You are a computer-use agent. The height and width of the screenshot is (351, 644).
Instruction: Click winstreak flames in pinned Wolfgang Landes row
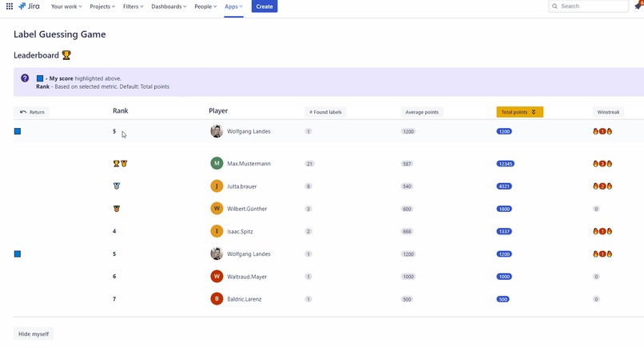tap(602, 131)
